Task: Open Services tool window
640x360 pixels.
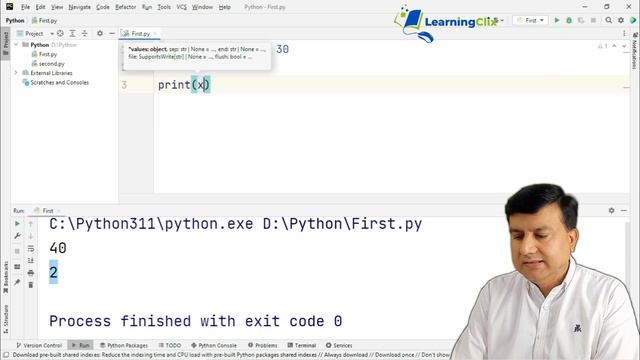Action: pos(339,345)
